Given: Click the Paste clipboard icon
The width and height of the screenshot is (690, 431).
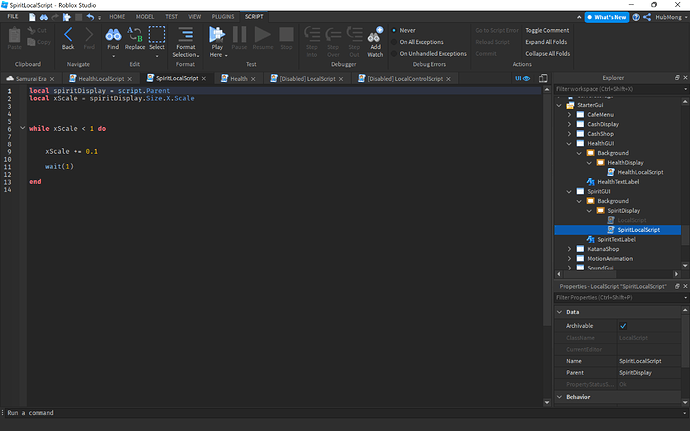Looking at the screenshot, I should [15, 35].
